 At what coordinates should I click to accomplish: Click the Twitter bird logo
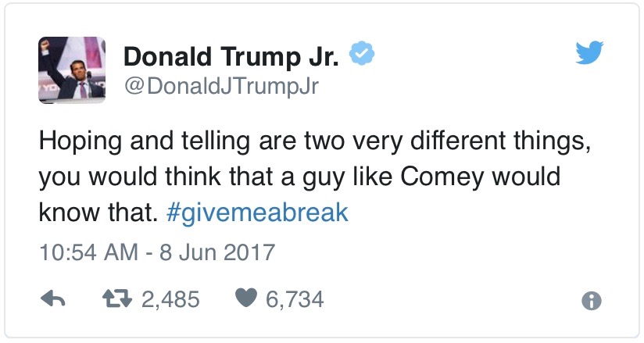[x=590, y=53]
